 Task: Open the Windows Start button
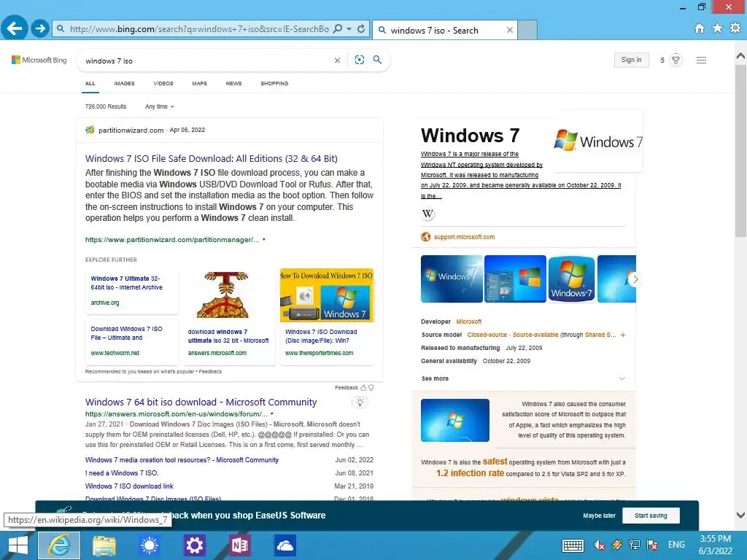(18, 545)
